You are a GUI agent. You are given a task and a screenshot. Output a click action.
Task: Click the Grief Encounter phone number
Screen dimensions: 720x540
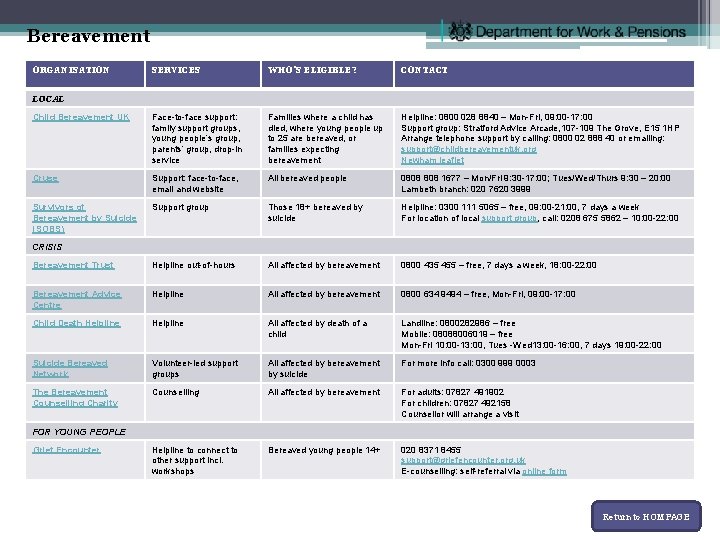[x=431, y=450]
